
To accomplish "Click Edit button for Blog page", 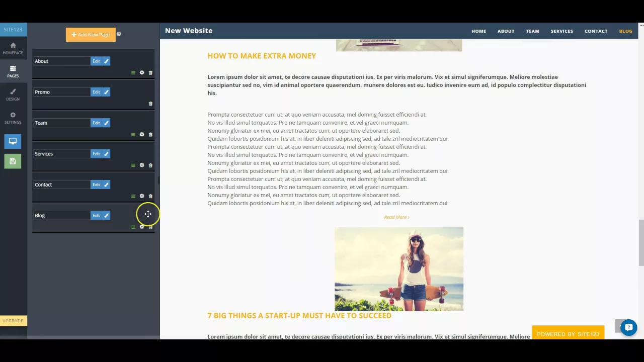I will (96, 215).
